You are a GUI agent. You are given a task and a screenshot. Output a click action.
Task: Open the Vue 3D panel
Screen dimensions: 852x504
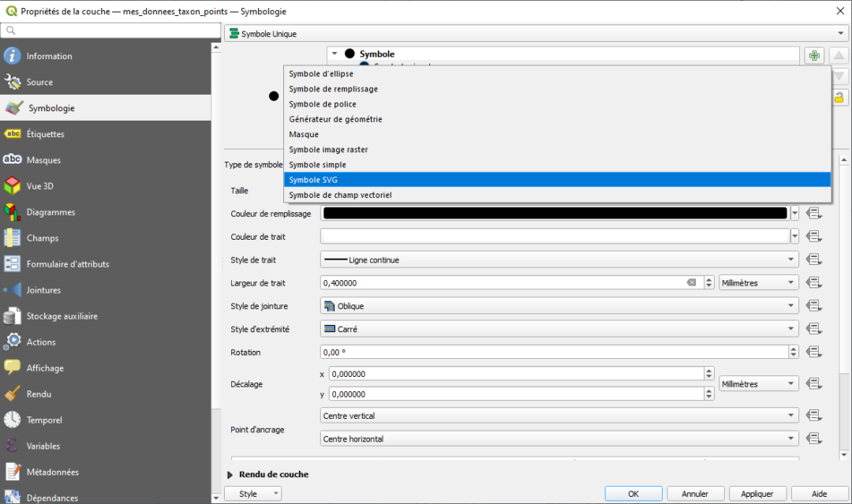click(x=44, y=185)
